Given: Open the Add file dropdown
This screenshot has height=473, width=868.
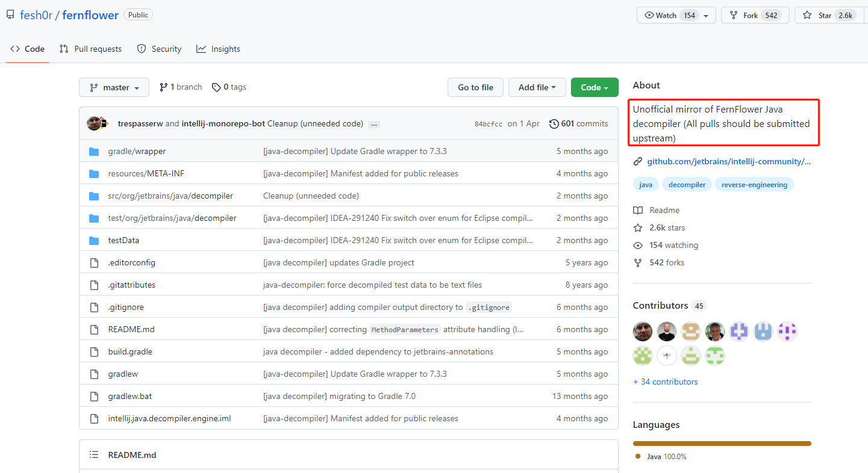Looking at the screenshot, I should tap(537, 87).
